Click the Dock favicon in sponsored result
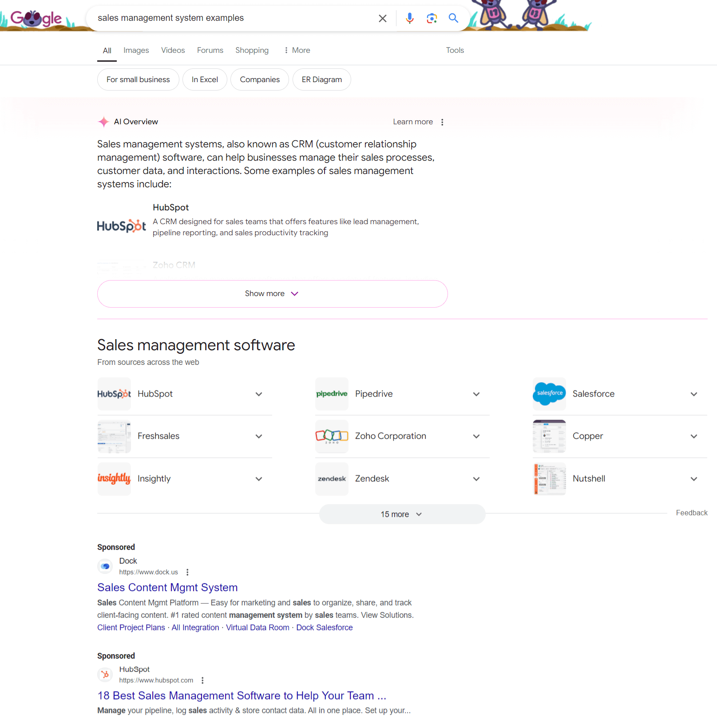Image resolution: width=717 pixels, height=728 pixels. click(105, 566)
